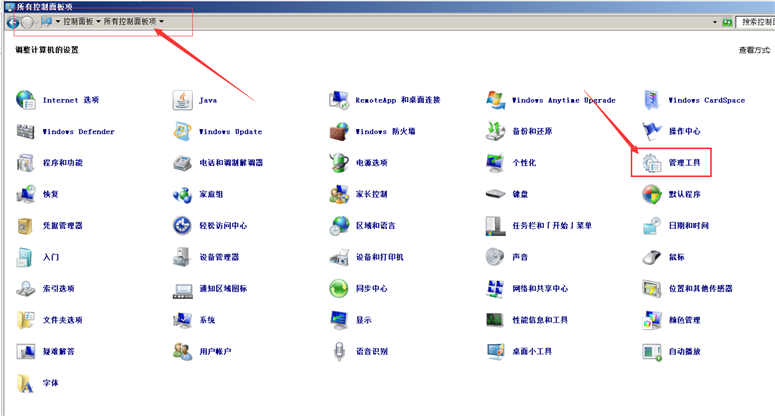Open the 任务栏和「开始」菜单 link
The height and width of the screenshot is (416, 775).
point(552,225)
